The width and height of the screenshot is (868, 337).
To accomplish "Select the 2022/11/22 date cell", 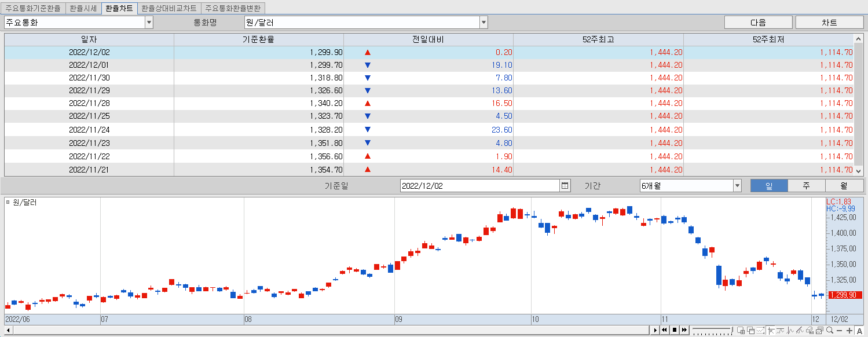I will tap(89, 156).
